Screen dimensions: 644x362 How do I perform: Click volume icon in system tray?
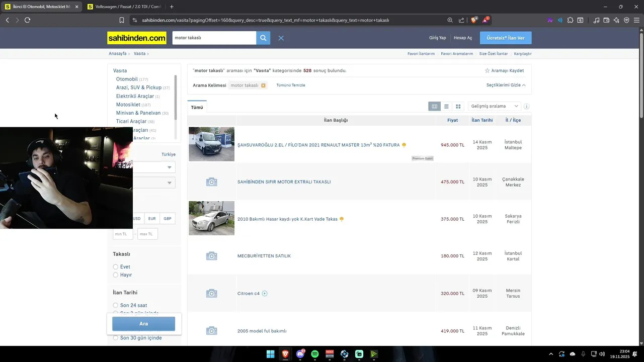click(602, 354)
